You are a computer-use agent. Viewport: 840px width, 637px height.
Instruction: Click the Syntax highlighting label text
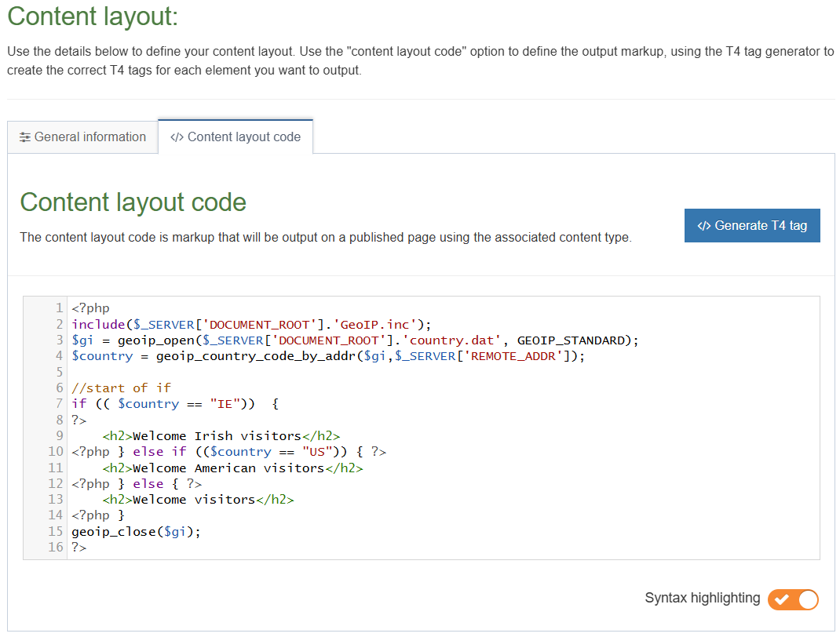702,598
